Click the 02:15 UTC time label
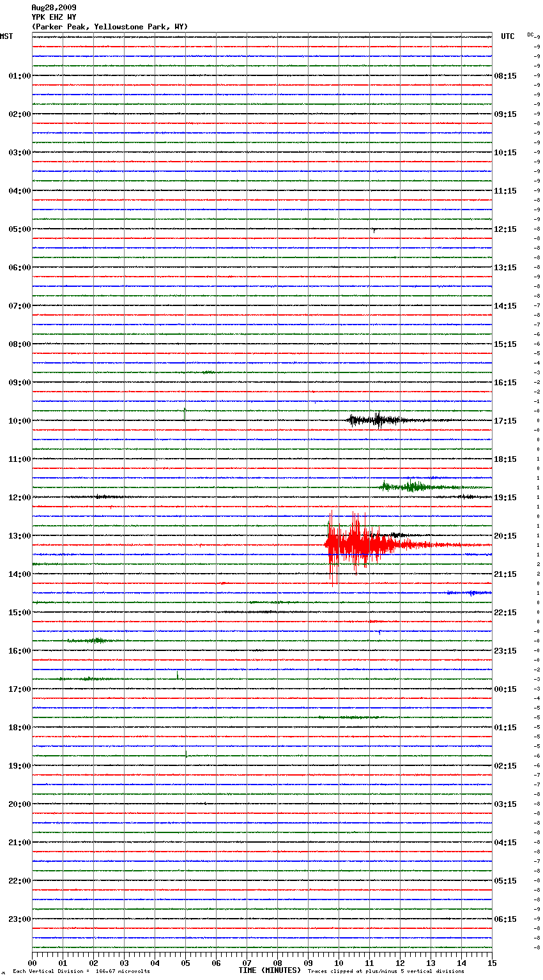Viewport: 543px width, 980px height. click(x=505, y=766)
